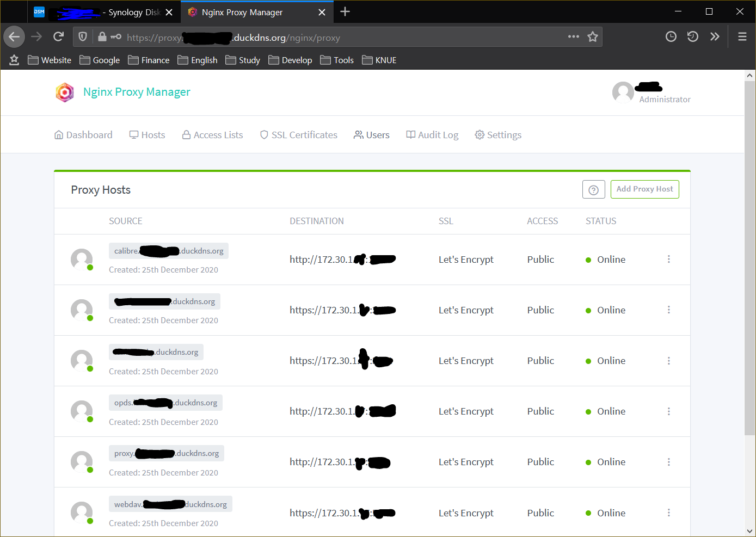Click the avatar in the calibre row
Image resolution: width=756 pixels, height=537 pixels.
pyautogui.click(x=82, y=260)
